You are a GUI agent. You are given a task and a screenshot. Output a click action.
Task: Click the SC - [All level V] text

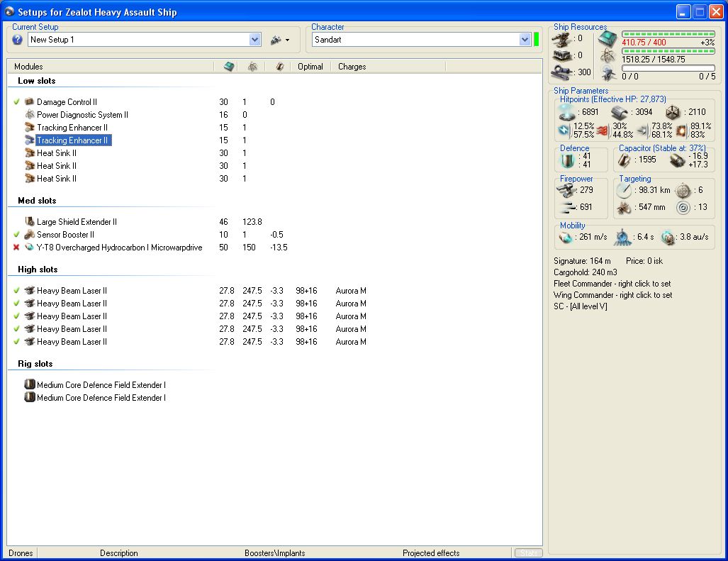581,306
